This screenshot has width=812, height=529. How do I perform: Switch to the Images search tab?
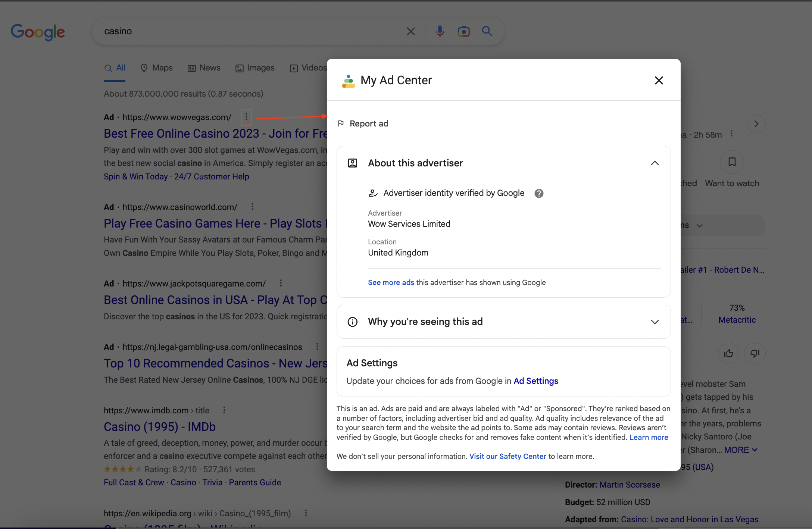click(x=255, y=68)
